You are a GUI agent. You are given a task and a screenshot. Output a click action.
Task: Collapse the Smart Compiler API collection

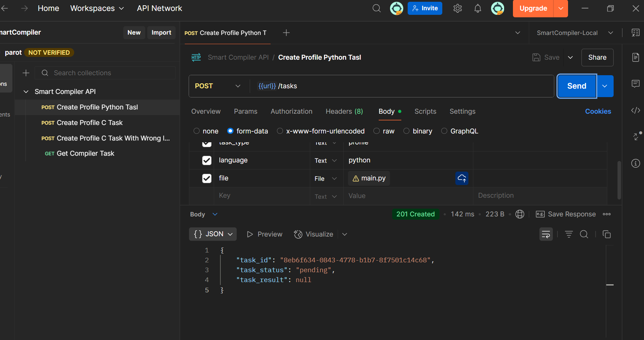tap(26, 91)
